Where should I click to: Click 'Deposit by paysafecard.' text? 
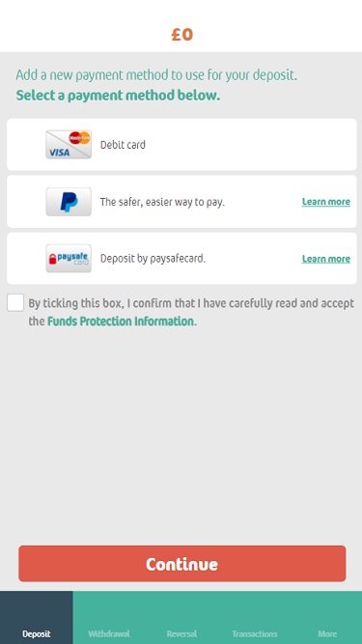(x=153, y=259)
